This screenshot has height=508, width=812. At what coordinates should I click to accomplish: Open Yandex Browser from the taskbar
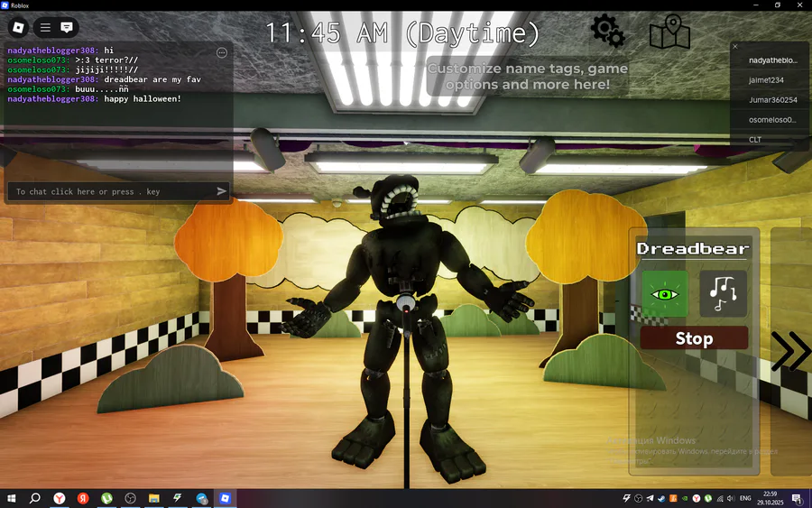60,498
